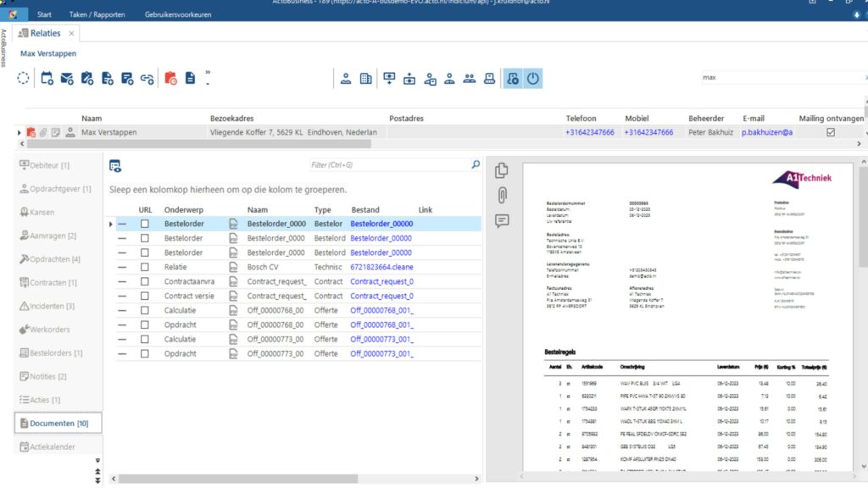Tick the URL checkbox for Contractaanvra row

(144, 281)
